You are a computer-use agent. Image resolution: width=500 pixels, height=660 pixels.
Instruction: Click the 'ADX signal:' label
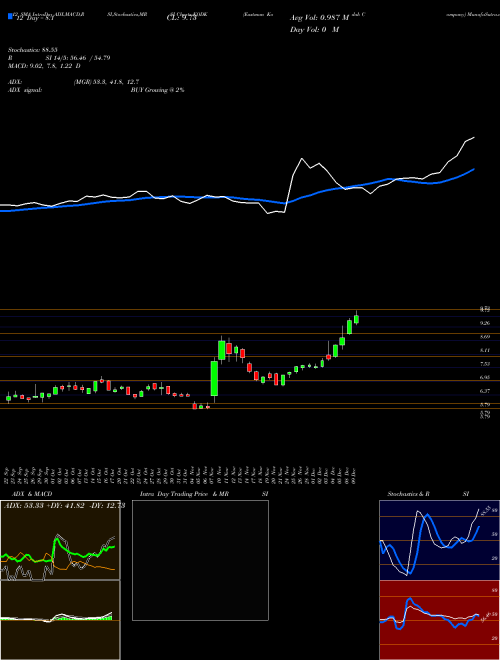(25, 90)
